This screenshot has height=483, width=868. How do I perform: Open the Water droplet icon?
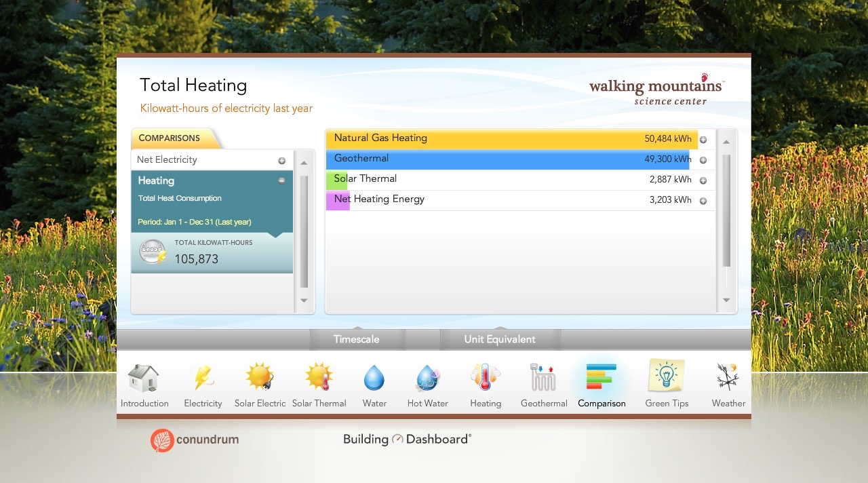click(x=374, y=378)
